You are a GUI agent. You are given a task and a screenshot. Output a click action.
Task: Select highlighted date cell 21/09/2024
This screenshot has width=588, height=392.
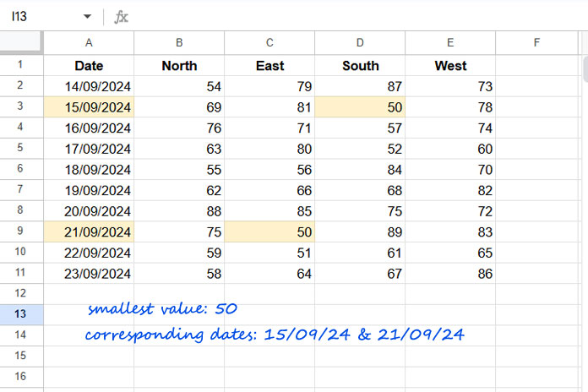(89, 231)
